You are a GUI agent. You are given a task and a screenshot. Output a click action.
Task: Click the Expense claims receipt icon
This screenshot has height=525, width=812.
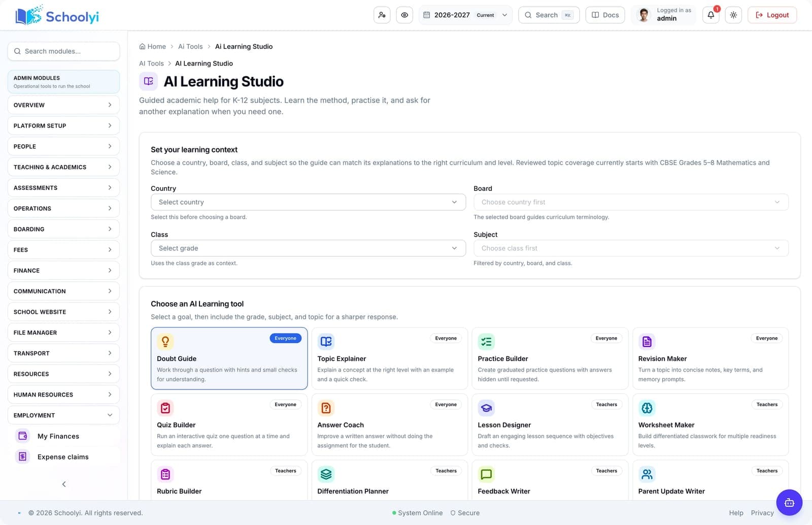coord(22,457)
